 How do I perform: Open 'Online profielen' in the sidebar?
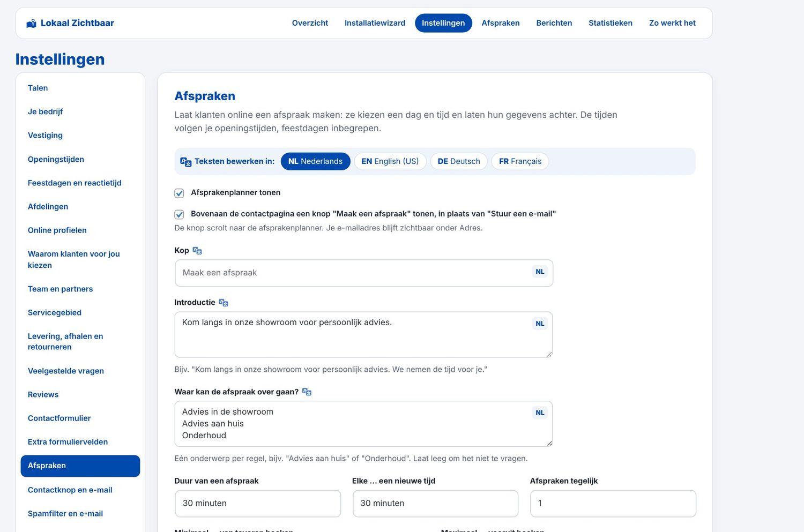[x=80, y=230]
